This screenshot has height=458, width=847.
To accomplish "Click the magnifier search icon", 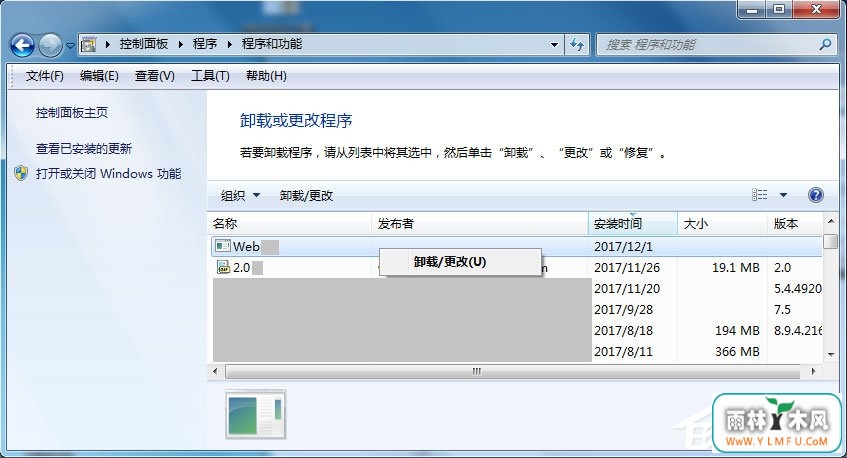I will (x=824, y=45).
